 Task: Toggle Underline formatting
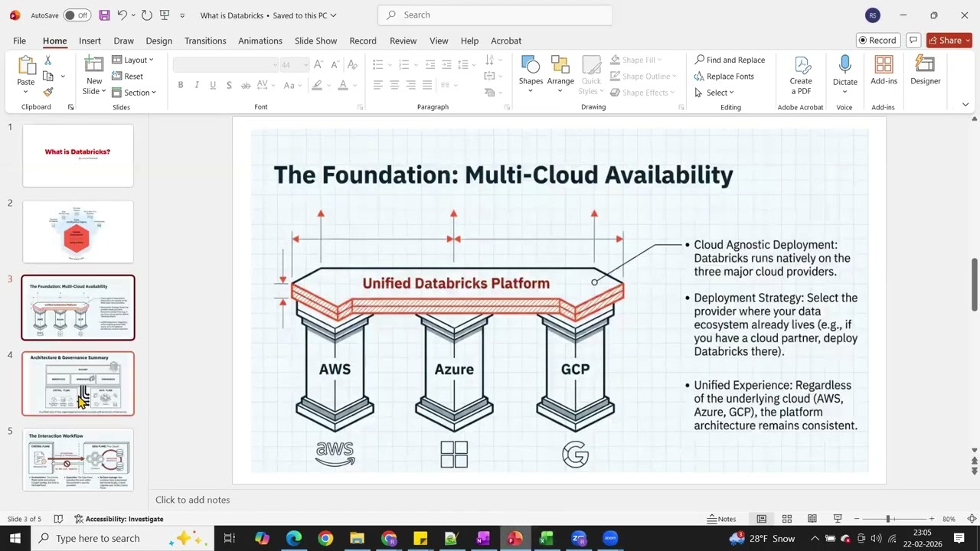(x=213, y=85)
